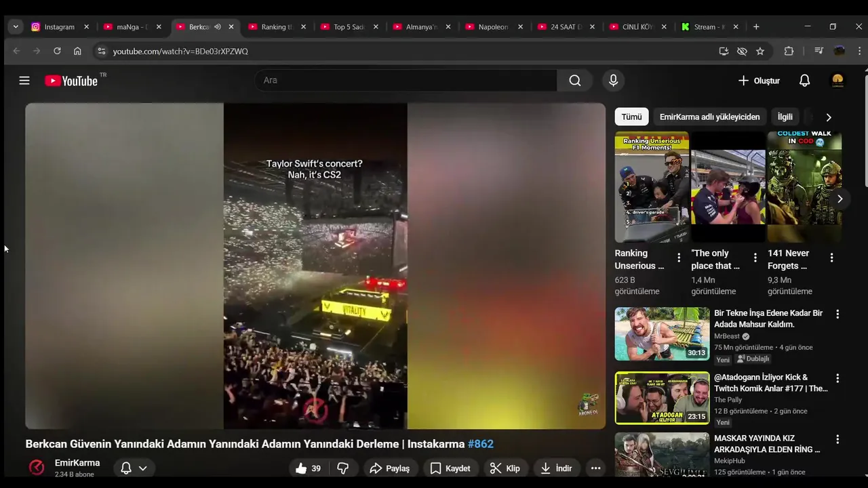Open options for 141 Never Forgets short
The width and height of the screenshot is (868, 488).
pos(831,258)
